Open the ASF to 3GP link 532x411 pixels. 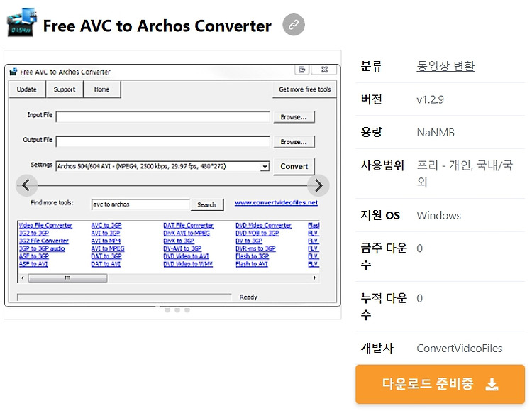coord(34,256)
